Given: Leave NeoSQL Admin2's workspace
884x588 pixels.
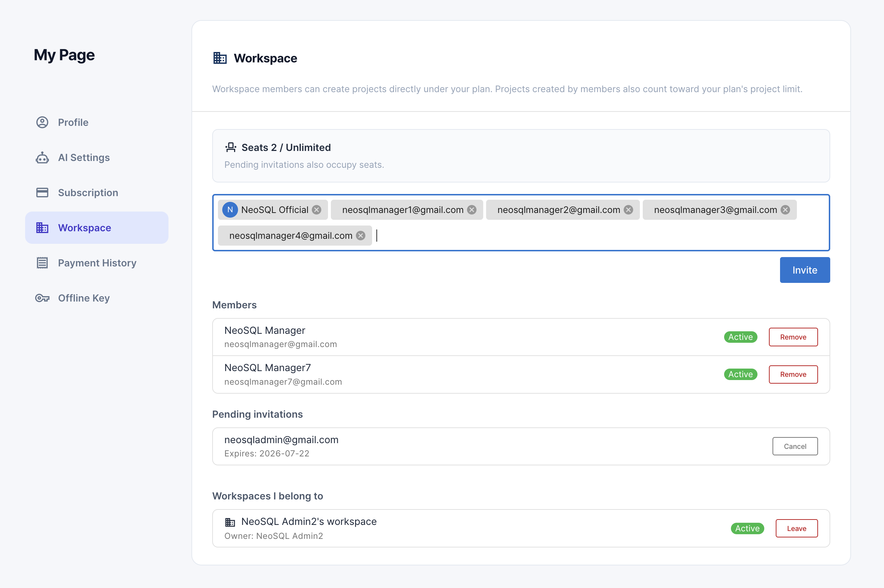Looking at the screenshot, I should [x=797, y=528].
